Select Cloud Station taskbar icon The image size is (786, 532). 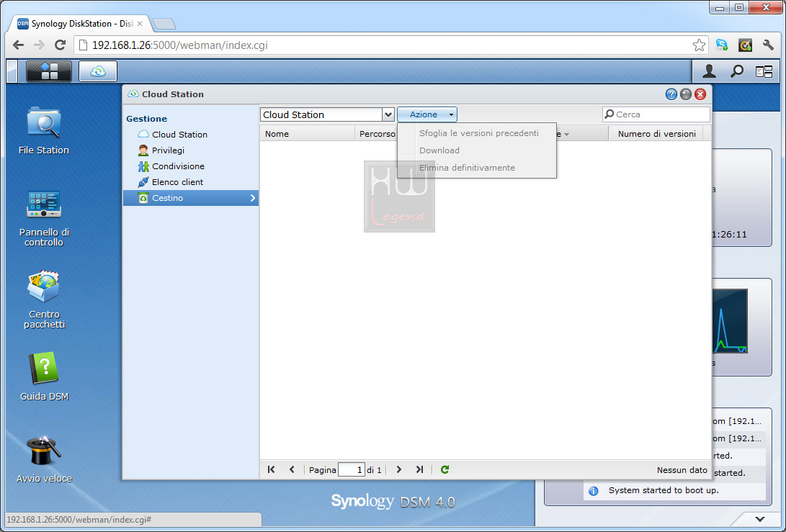[98, 71]
